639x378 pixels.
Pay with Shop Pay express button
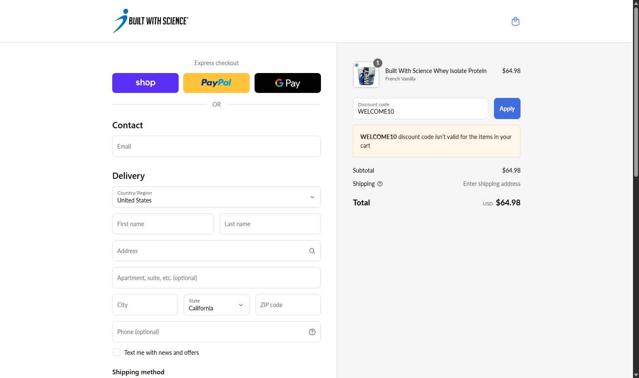145,83
